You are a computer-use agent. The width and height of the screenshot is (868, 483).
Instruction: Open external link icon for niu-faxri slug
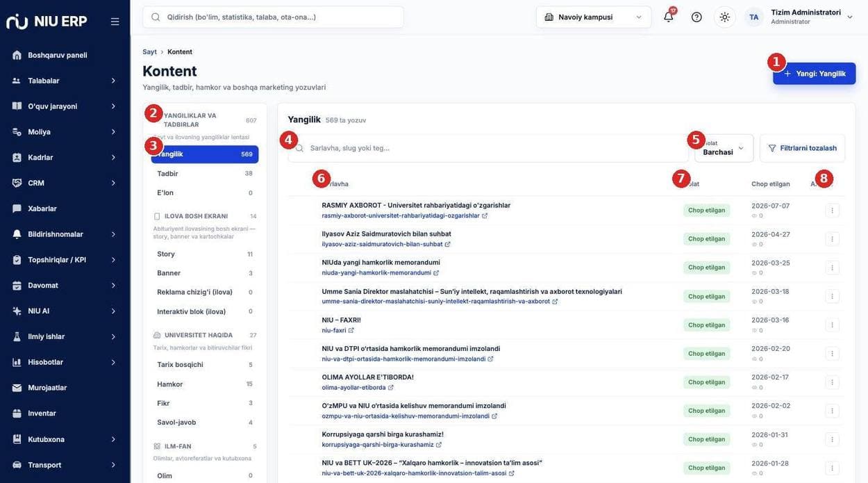351,330
